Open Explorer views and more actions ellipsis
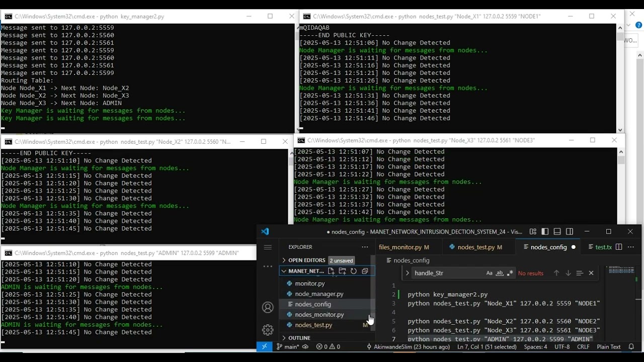Viewport: 644px width, 362px height. pyautogui.click(x=365, y=247)
